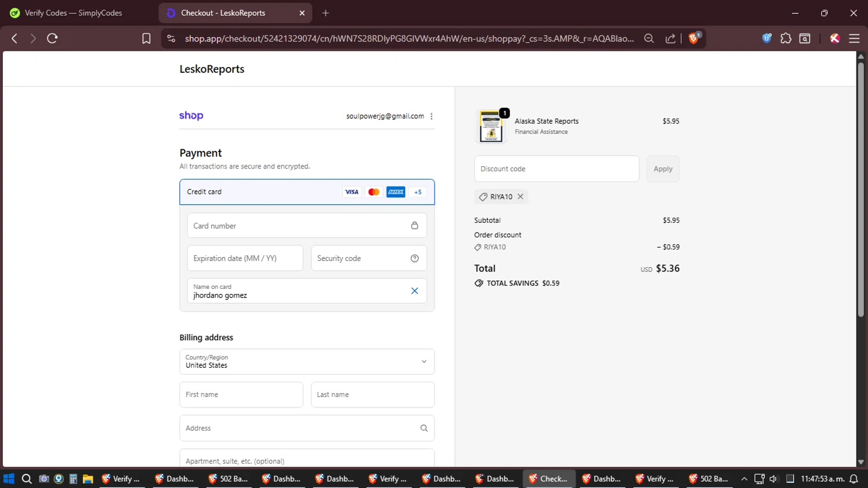Expand the Country/Region dropdown
Viewport: 868px width, 488px height.
[x=307, y=361]
